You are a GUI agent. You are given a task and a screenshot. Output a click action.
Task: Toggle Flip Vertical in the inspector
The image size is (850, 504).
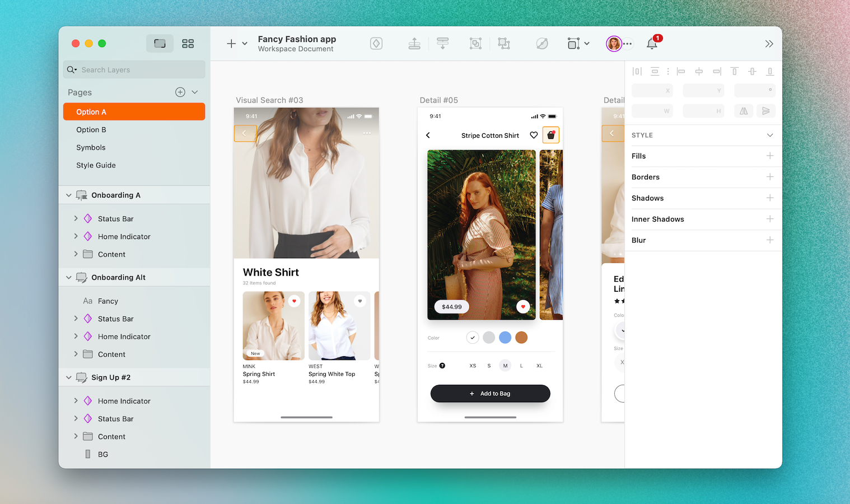pos(766,111)
